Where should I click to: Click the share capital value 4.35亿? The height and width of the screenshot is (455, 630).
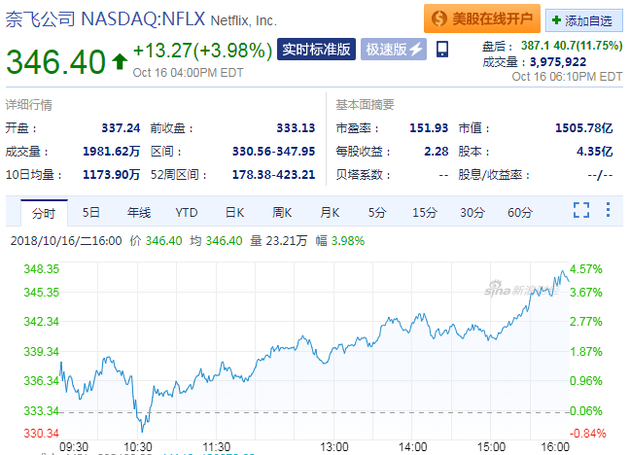[594, 152]
